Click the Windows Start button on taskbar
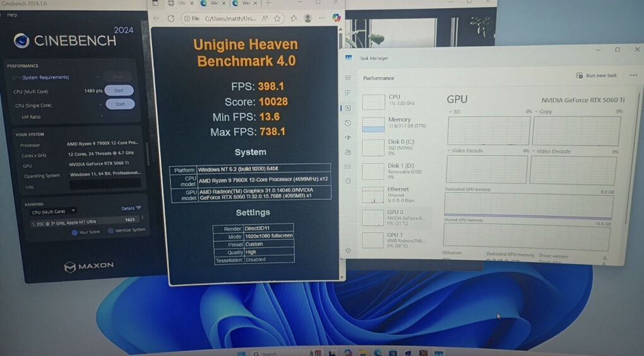 tap(241, 353)
